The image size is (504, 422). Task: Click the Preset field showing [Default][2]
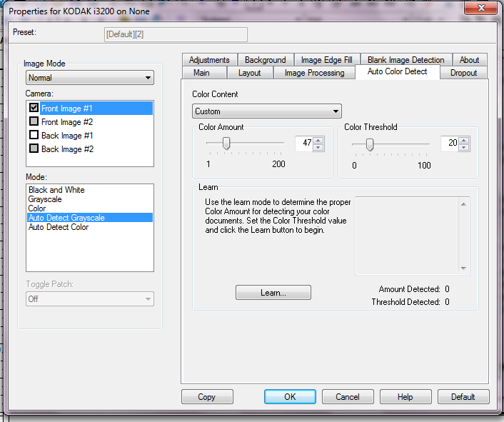176,34
